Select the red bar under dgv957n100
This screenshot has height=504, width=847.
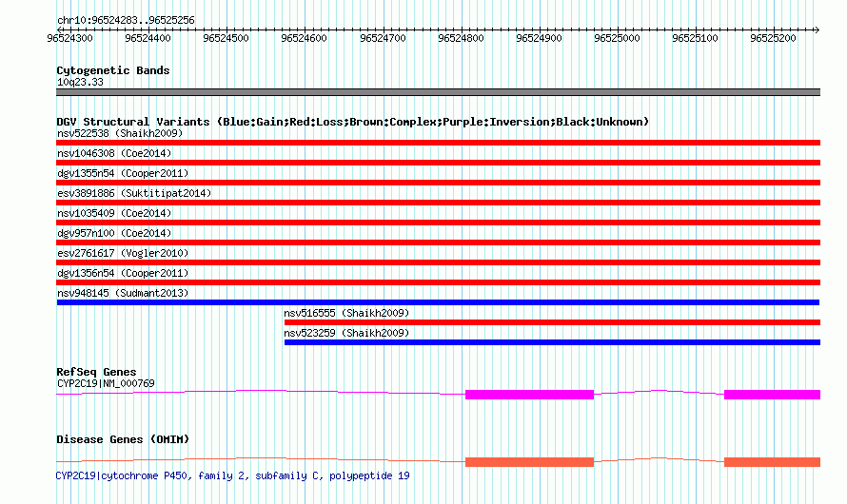[438, 242]
